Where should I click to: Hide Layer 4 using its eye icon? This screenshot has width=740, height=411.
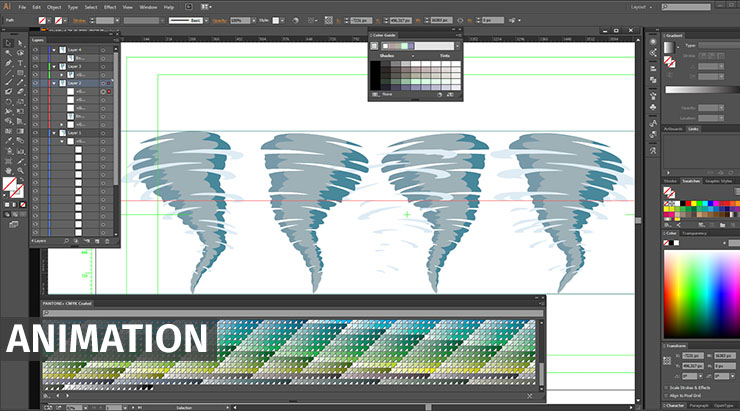35,50
